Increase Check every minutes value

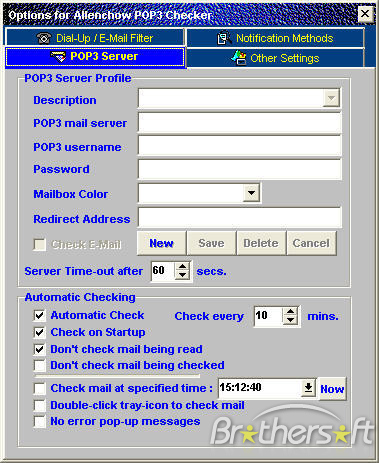pyautogui.click(x=290, y=312)
